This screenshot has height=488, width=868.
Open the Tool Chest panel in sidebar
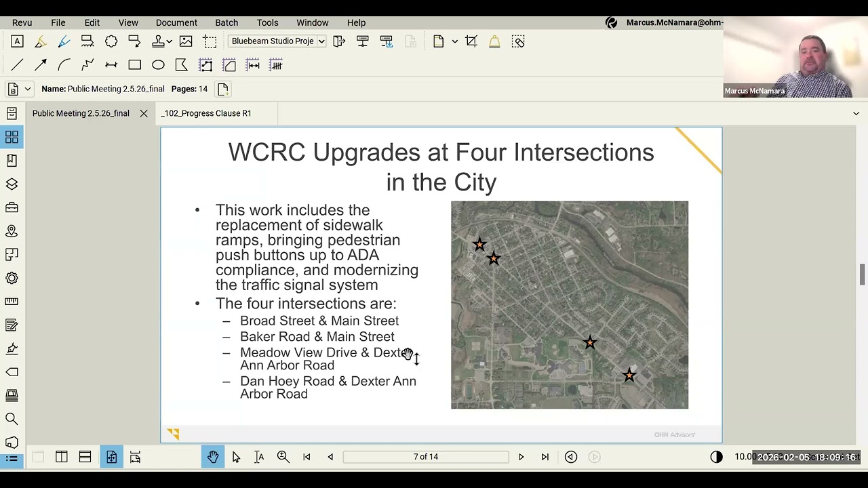(12, 207)
